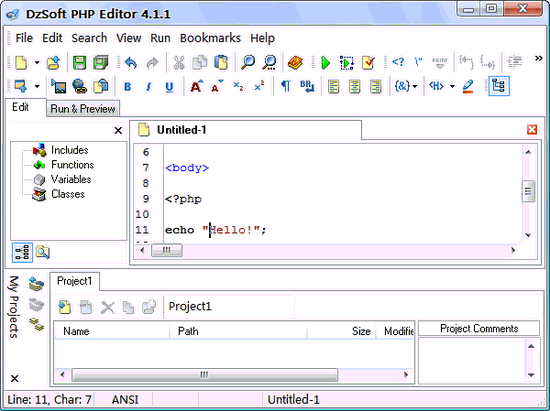
Task: Switch to file search view icon
Action: click(42, 252)
